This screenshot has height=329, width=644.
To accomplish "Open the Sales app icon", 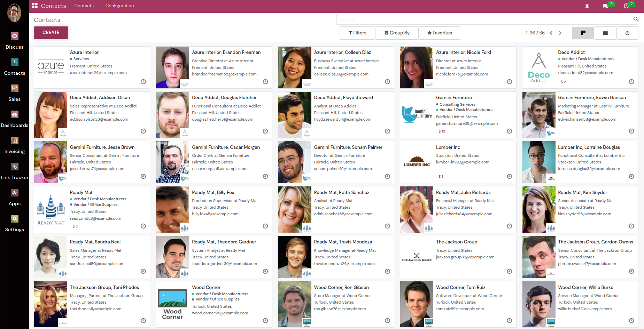I will pyautogui.click(x=14, y=88).
